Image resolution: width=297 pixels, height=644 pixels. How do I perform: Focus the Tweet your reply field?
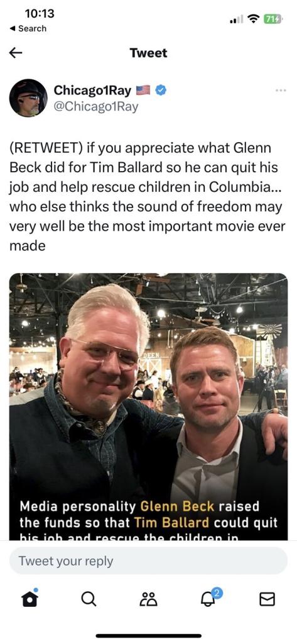coord(148,560)
